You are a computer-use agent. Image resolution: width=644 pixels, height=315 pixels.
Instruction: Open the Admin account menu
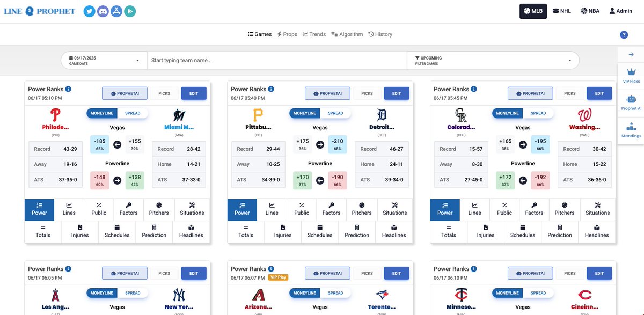pyautogui.click(x=620, y=11)
